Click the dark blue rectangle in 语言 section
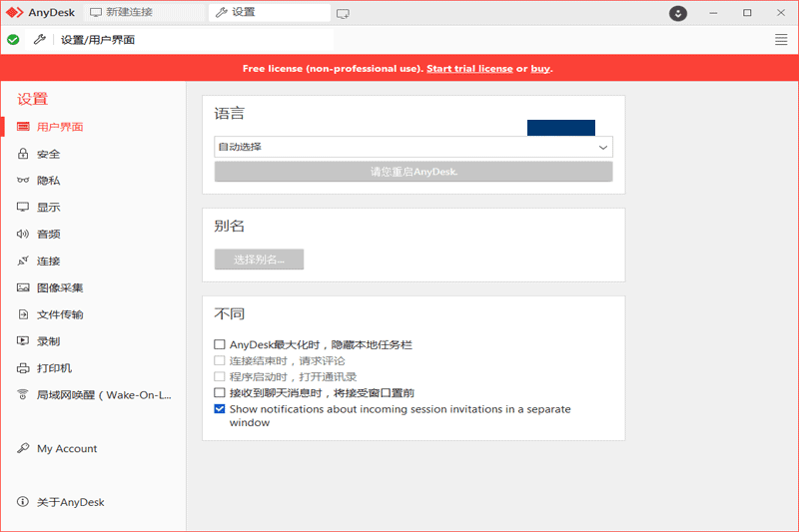The image size is (799, 532). [560, 128]
